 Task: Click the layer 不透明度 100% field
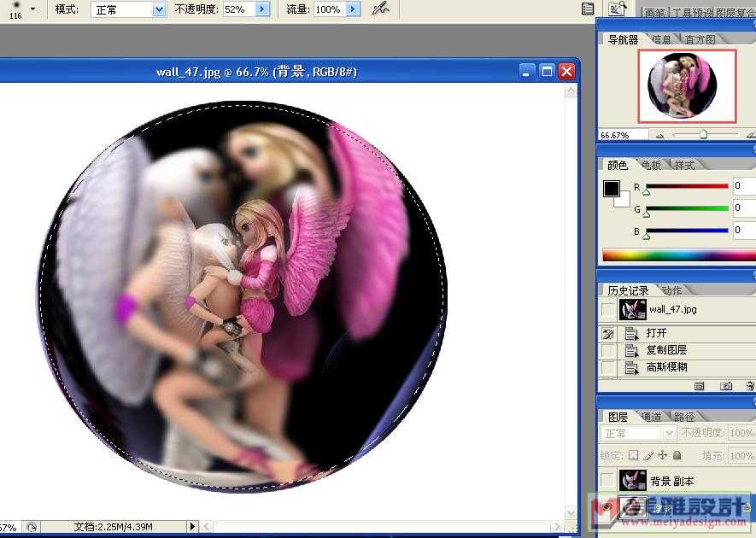[x=741, y=434]
